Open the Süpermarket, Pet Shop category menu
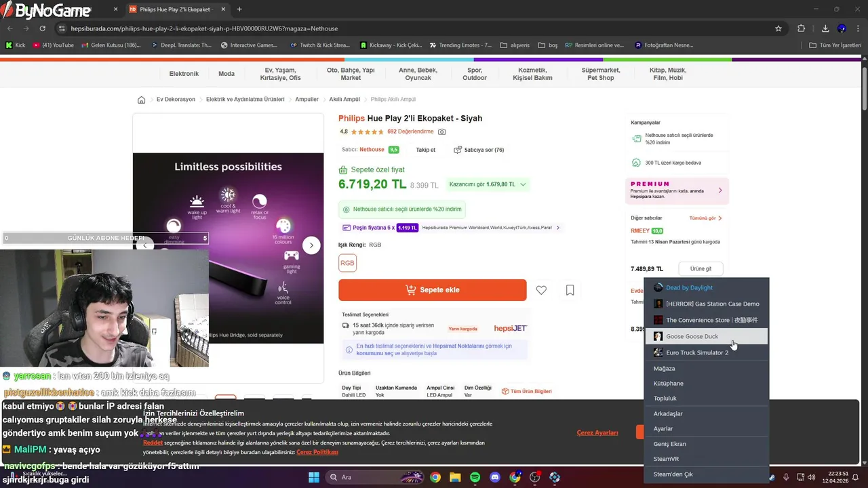This screenshot has height=488, width=868. click(x=601, y=74)
